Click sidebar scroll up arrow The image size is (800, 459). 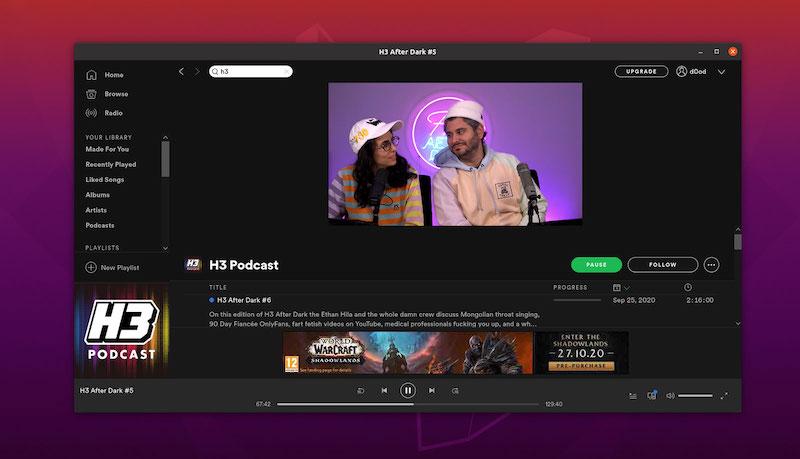pos(165,137)
